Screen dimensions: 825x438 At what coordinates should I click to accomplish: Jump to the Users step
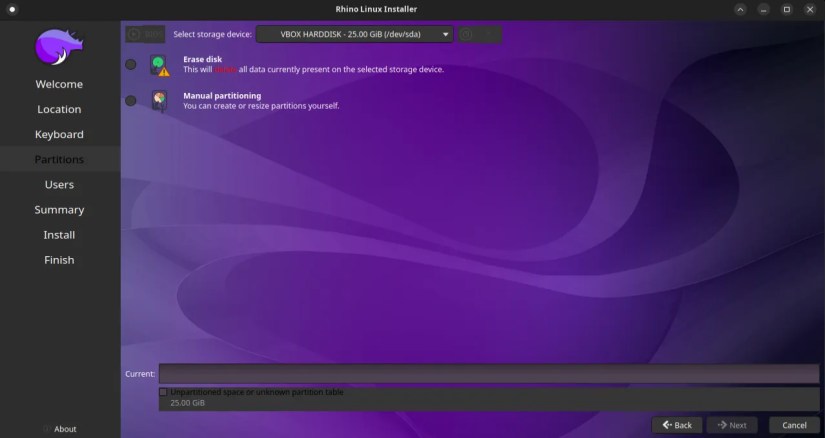(59, 185)
